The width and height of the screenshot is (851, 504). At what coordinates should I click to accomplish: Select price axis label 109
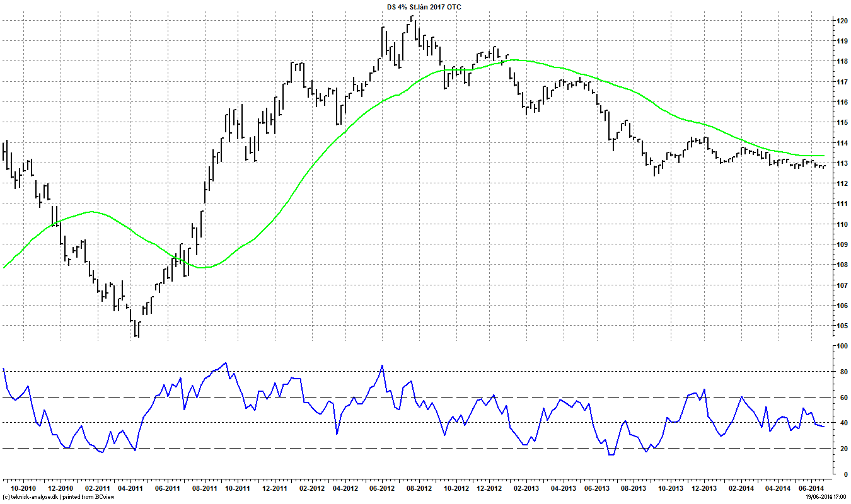click(x=841, y=244)
